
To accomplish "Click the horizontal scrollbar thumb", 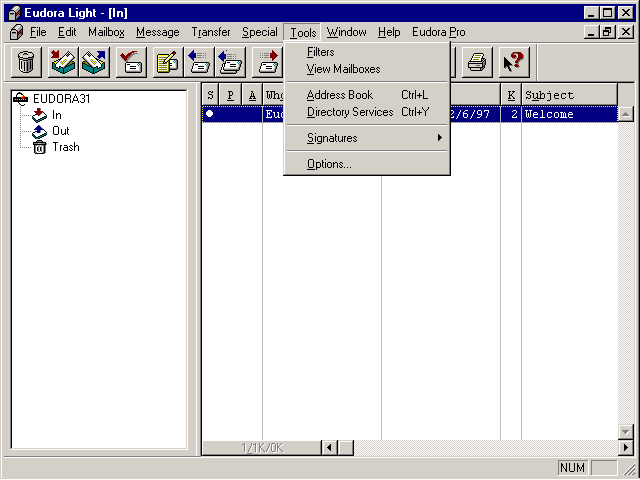I will (346, 448).
